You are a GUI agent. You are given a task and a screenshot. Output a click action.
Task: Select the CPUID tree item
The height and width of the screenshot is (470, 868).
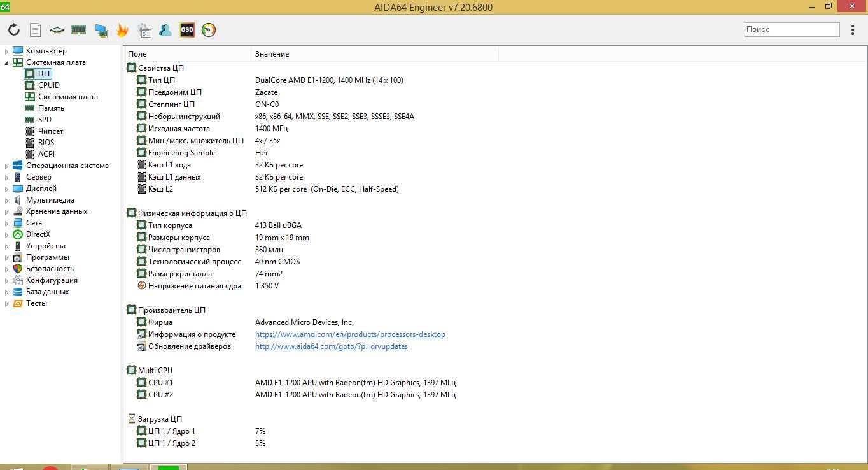pyautogui.click(x=49, y=85)
